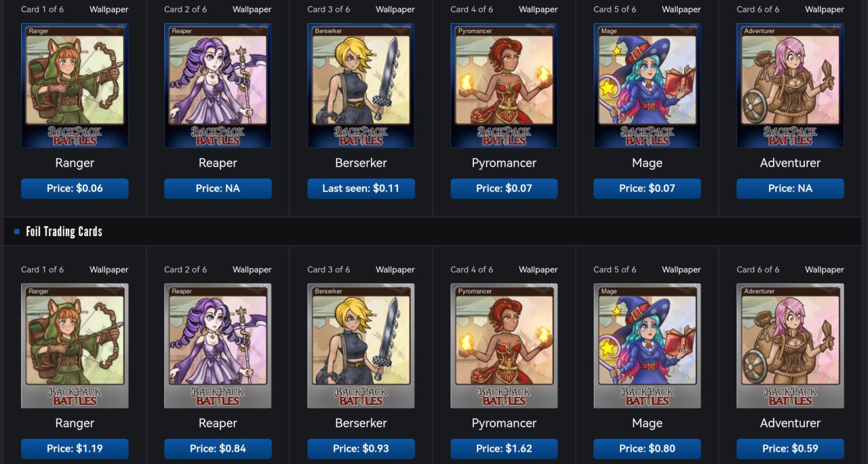868x464 pixels.
Task: Open Wallpaper link for foil Card 5 of 6
Action: click(x=682, y=269)
